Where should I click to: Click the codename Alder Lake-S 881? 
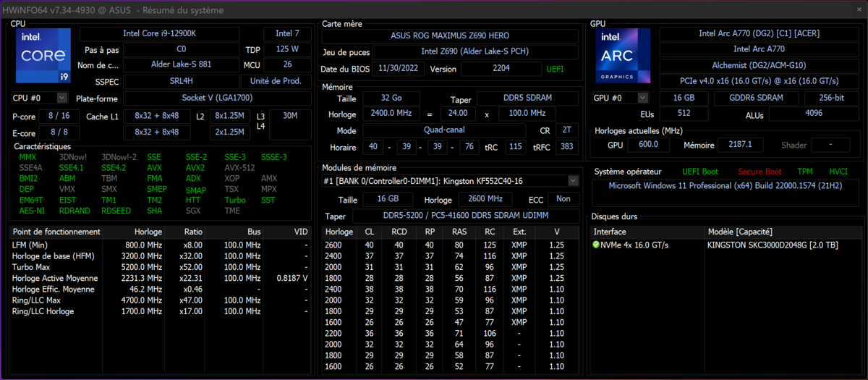[181, 64]
